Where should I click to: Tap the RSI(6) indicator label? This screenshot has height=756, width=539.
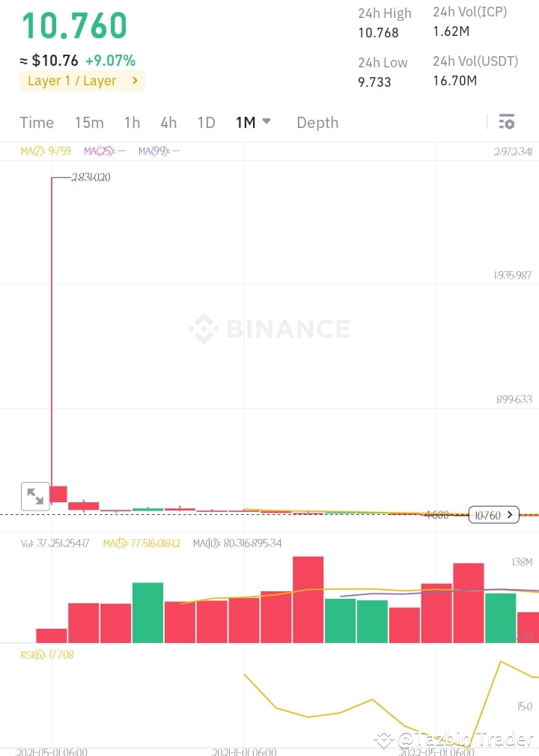(46, 655)
